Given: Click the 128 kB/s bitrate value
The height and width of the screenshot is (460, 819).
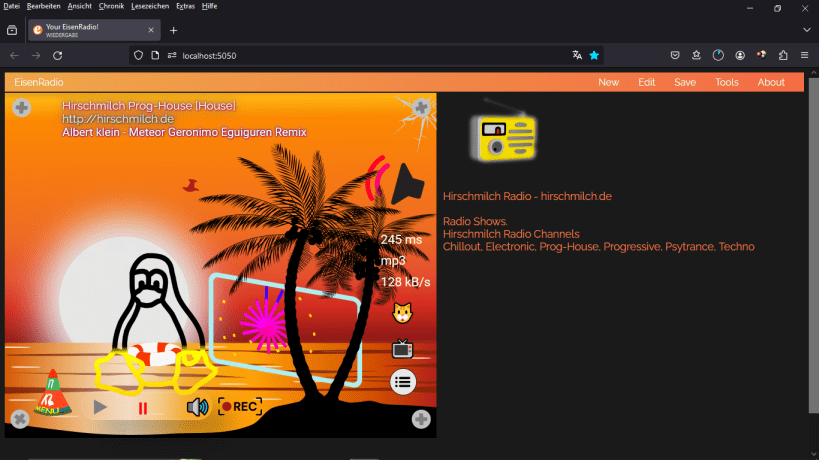Looking at the screenshot, I should 405,282.
